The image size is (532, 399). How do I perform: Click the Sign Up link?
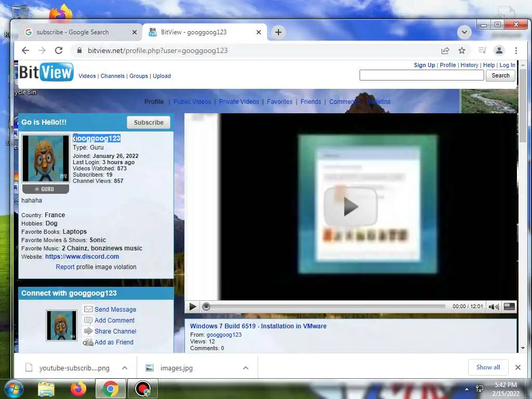[x=424, y=65]
